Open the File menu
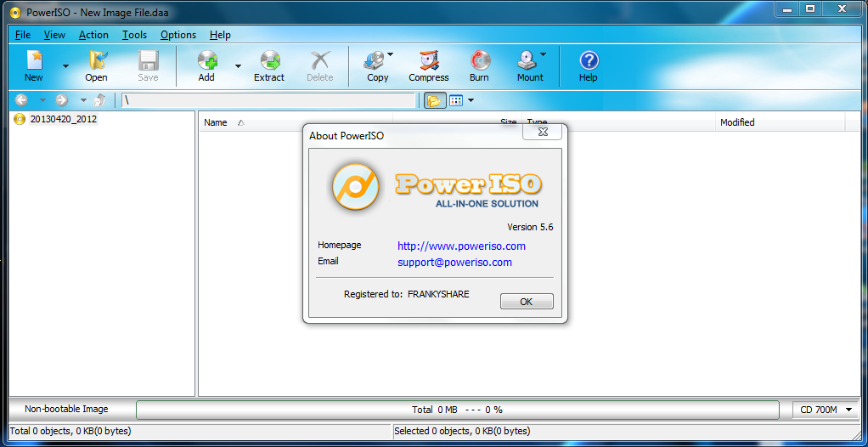Screen dimensions: 868x447 [23, 35]
